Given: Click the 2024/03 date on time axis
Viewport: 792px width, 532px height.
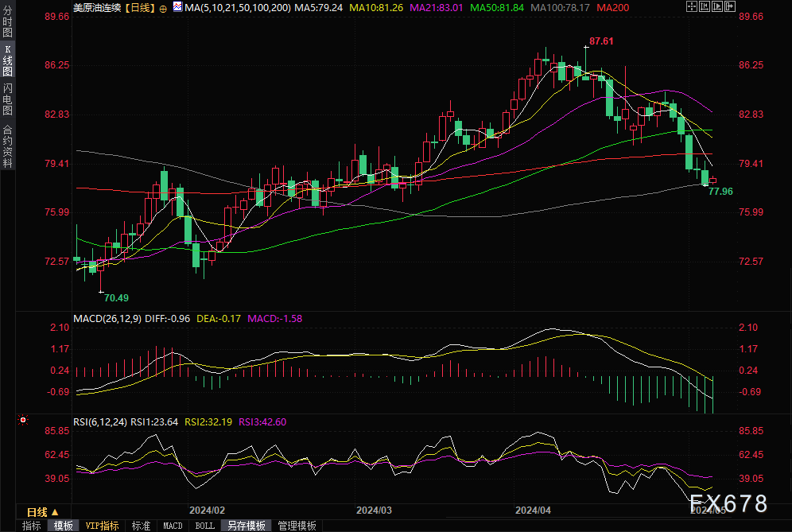Looking at the screenshot, I should [374, 510].
